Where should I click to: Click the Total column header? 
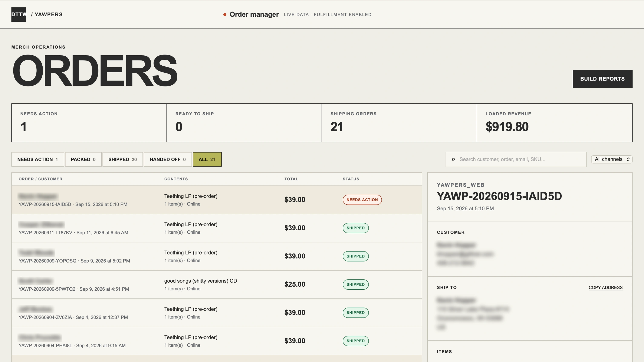point(291,179)
